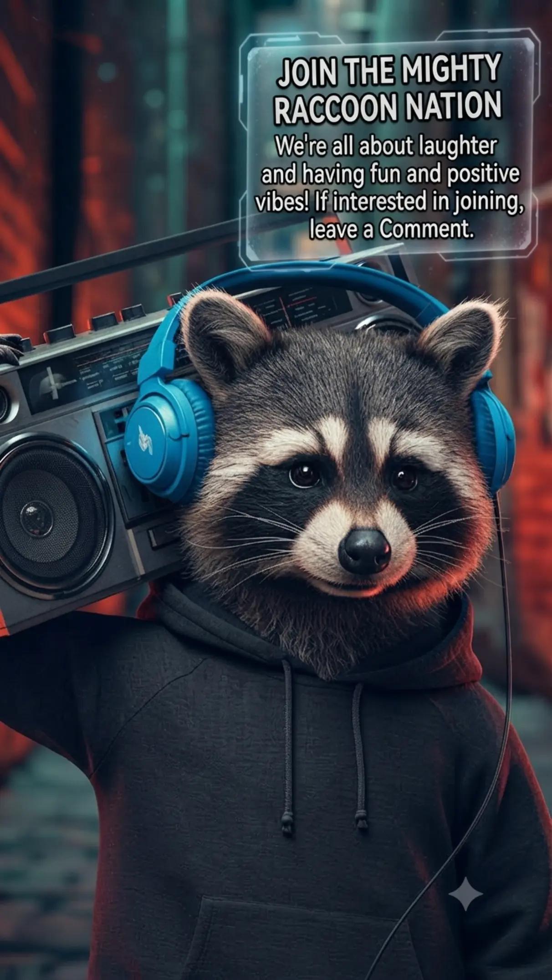Click the 'RACCOON NATION' heading line
Image resolution: width=552 pixels, height=980 pixels.
tap(388, 108)
